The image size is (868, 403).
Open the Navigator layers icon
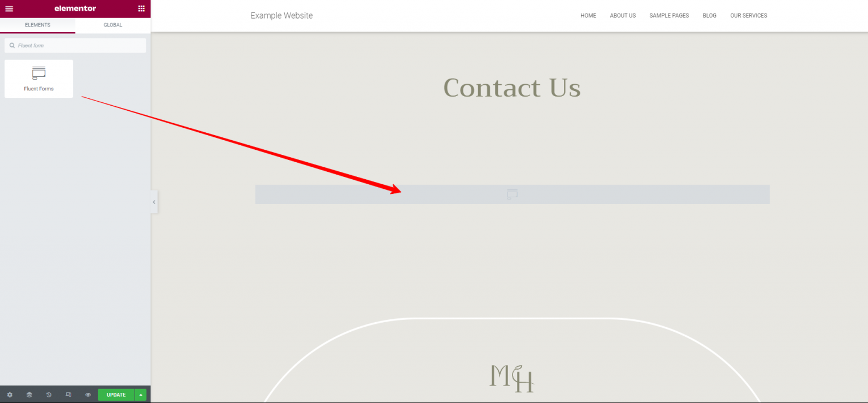coord(29,395)
